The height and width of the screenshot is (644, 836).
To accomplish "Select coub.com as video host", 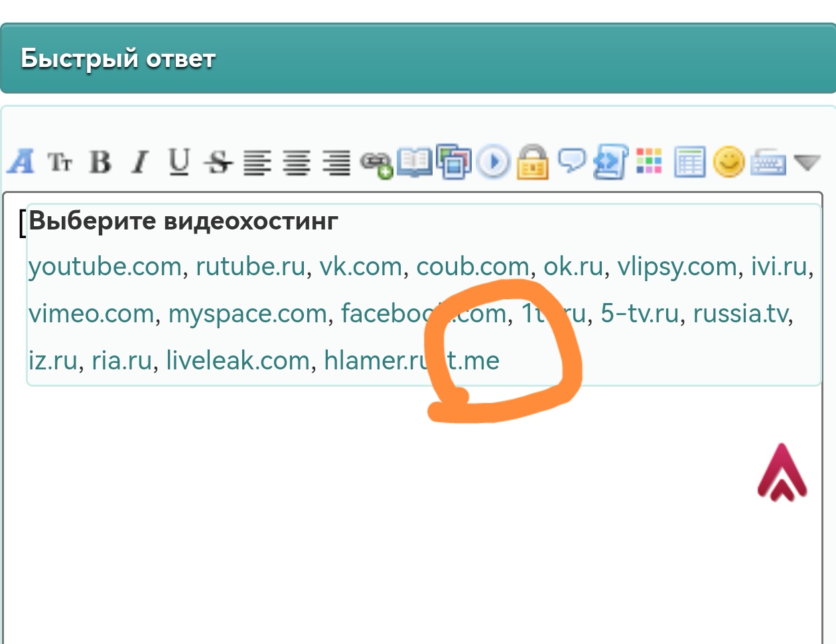I will coord(472,267).
